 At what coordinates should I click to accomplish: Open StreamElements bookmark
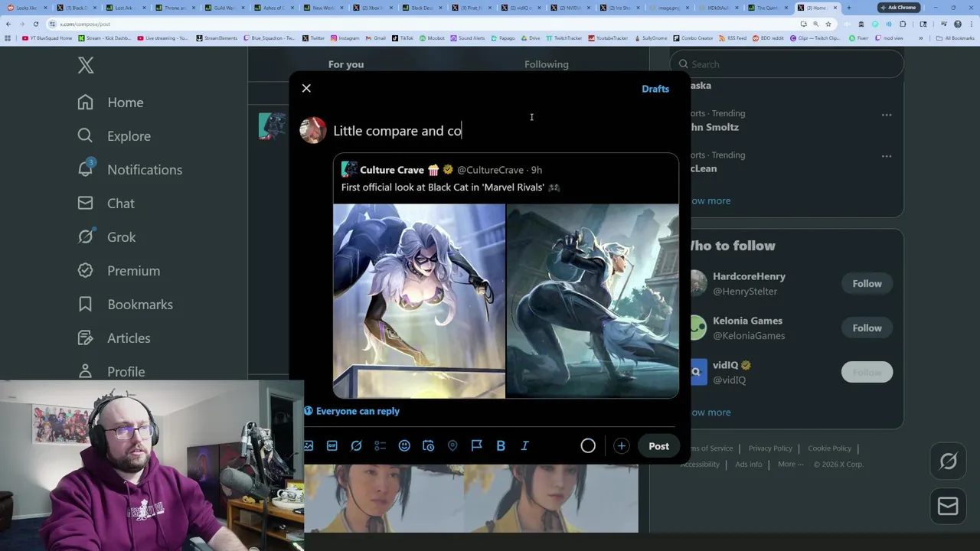tap(217, 38)
